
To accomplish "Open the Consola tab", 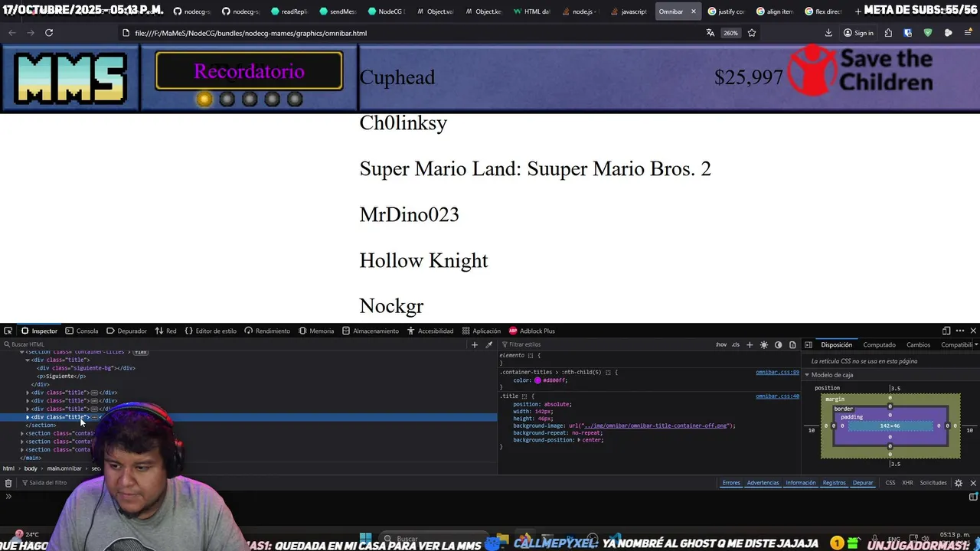I will (82, 331).
